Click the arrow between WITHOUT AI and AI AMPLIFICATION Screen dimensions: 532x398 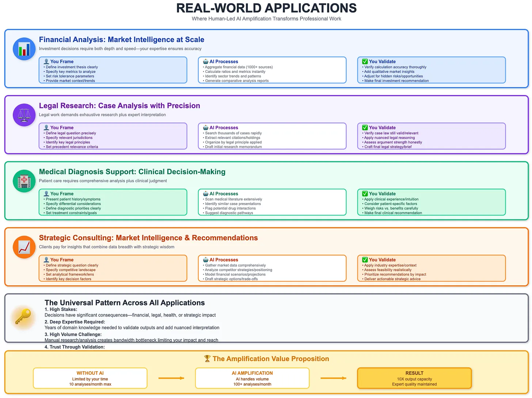point(171,378)
